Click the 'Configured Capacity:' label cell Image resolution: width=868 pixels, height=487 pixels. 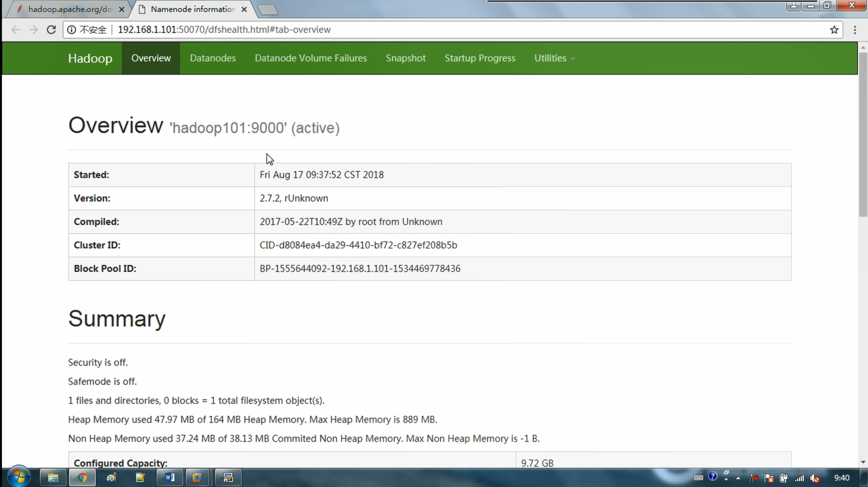click(292, 461)
